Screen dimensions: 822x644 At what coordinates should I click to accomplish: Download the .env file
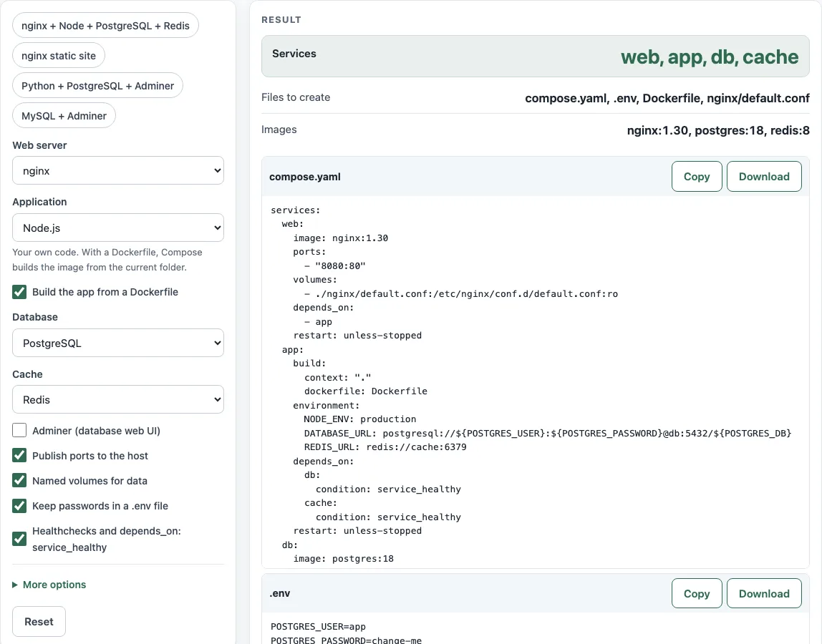pos(764,594)
